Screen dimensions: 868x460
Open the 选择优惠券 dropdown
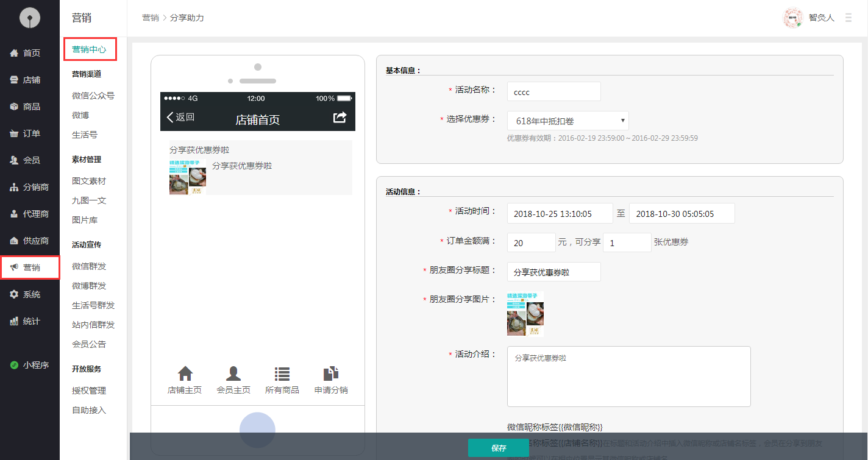click(x=567, y=121)
